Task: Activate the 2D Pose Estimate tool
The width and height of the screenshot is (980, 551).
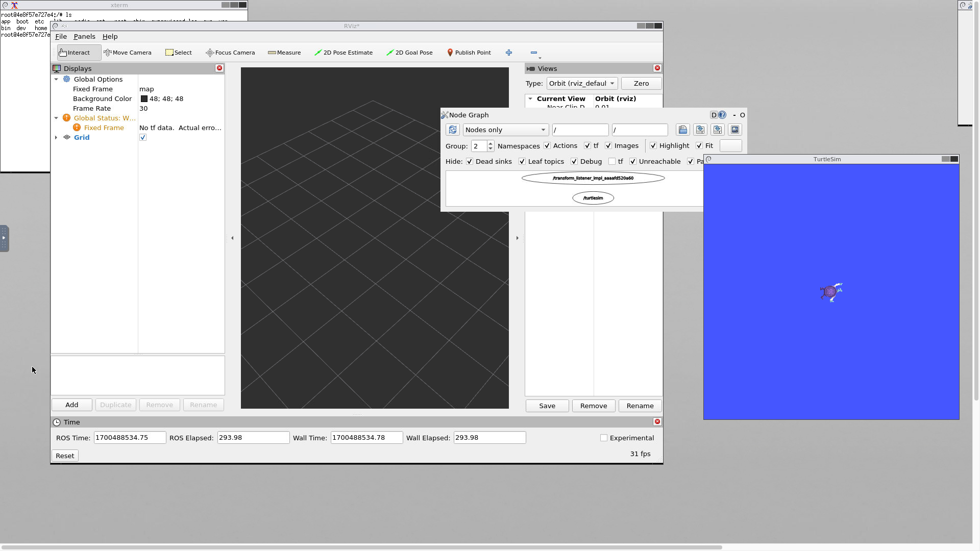Action: pyautogui.click(x=343, y=53)
